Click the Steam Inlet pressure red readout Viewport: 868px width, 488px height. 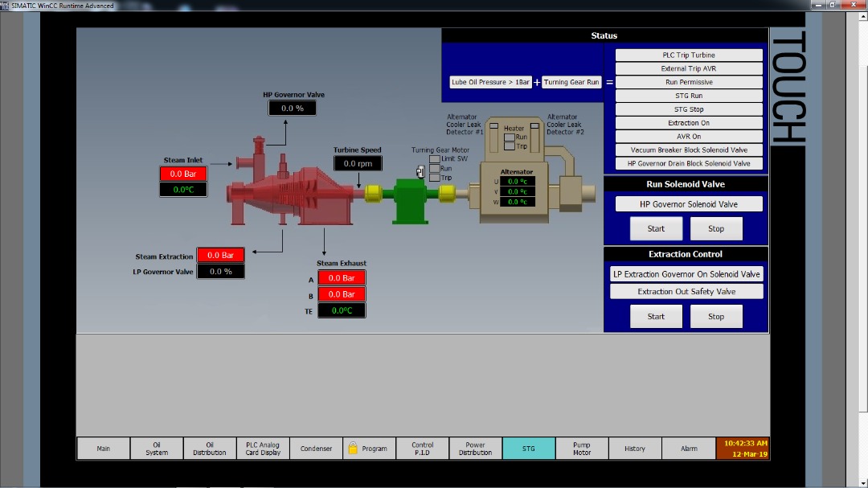[x=183, y=174]
